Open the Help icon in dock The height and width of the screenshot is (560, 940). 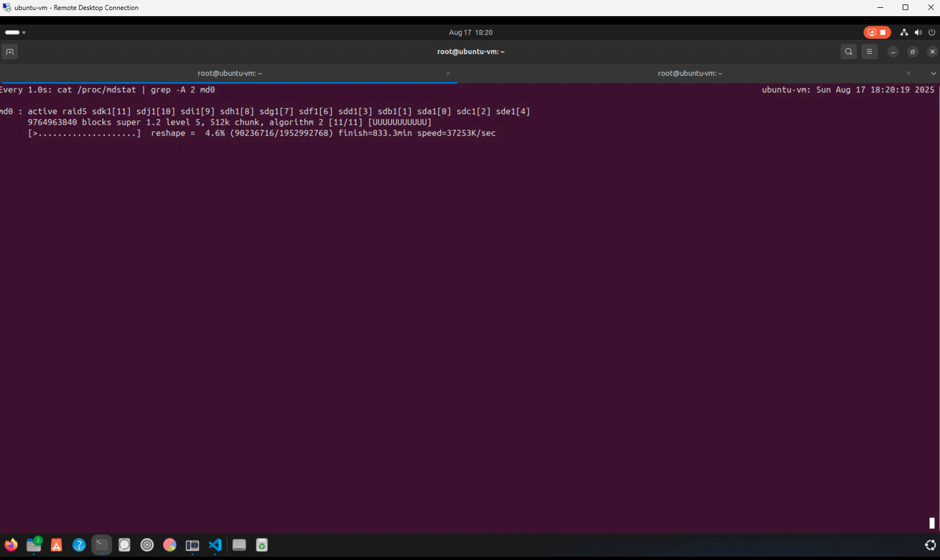79,545
